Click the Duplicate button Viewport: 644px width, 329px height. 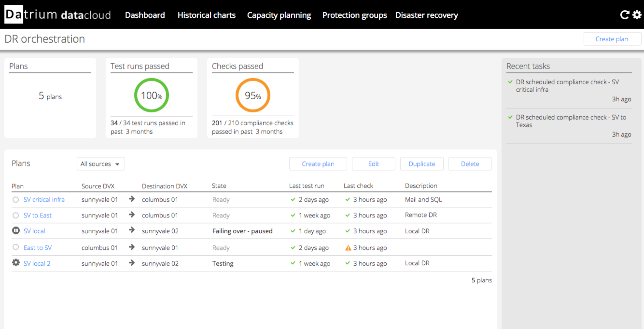point(422,164)
